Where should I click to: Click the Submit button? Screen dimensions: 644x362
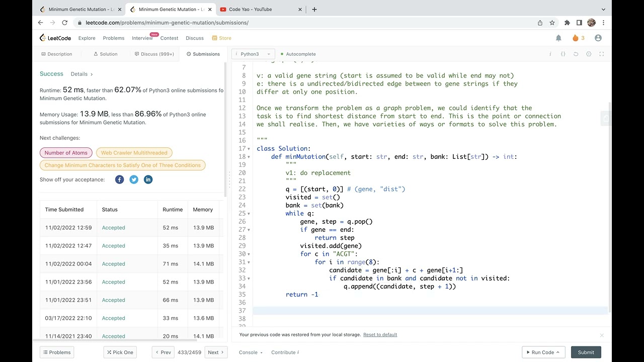(586, 352)
